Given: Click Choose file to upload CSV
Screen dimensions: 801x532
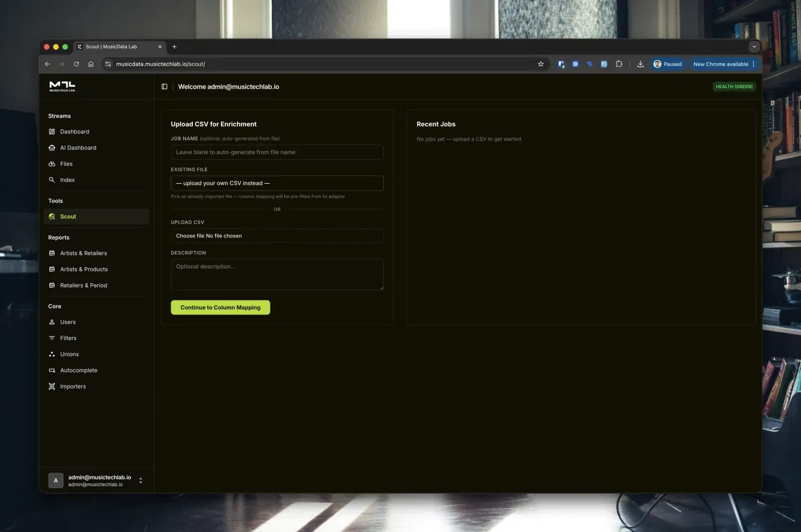Looking at the screenshot, I should coord(190,236).
